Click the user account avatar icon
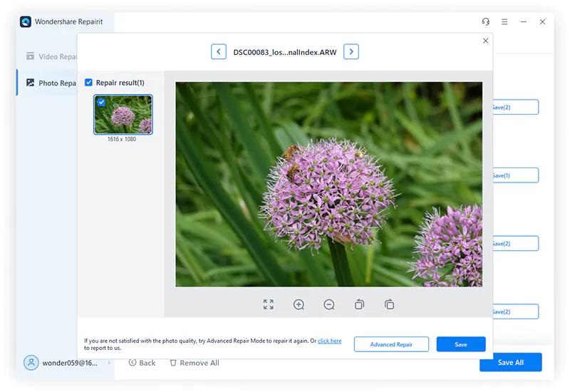The height and width of the screenshot is (392, 570). tap(31, 363)
